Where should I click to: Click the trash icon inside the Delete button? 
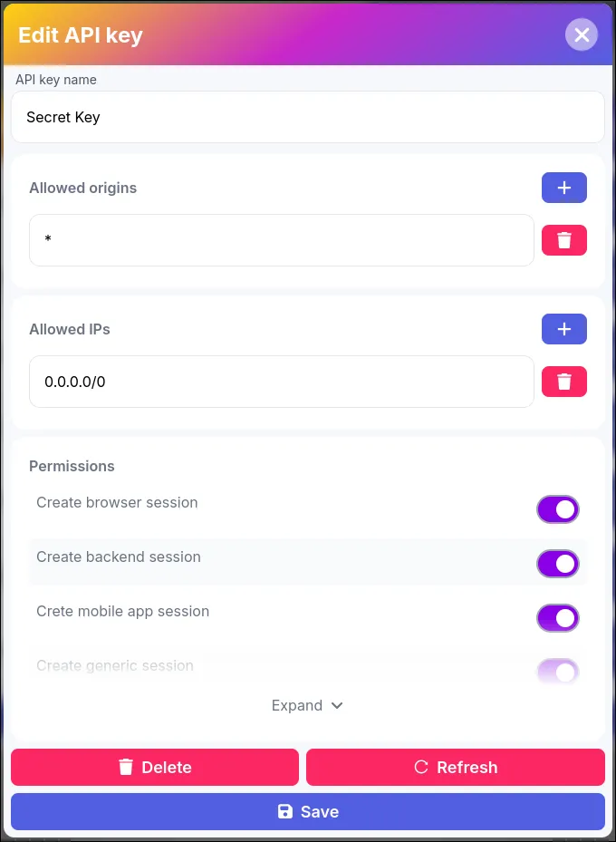[x=126, y=767]
